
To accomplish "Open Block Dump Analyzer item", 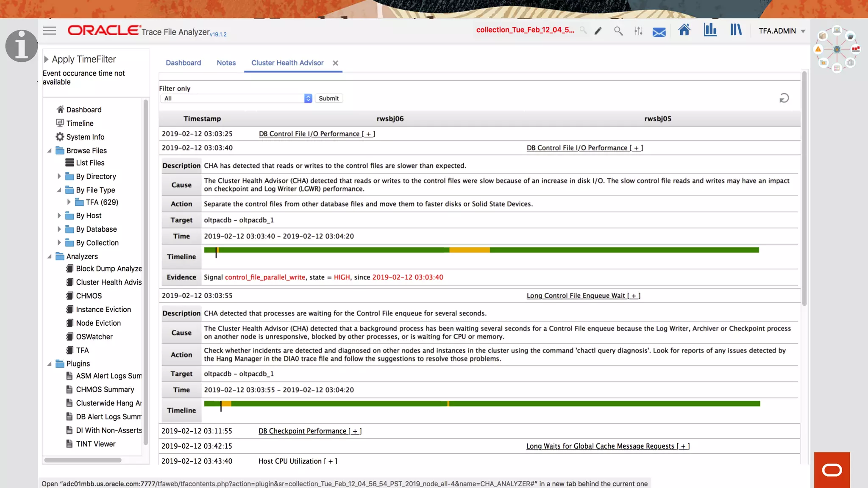I will point(108,269).
